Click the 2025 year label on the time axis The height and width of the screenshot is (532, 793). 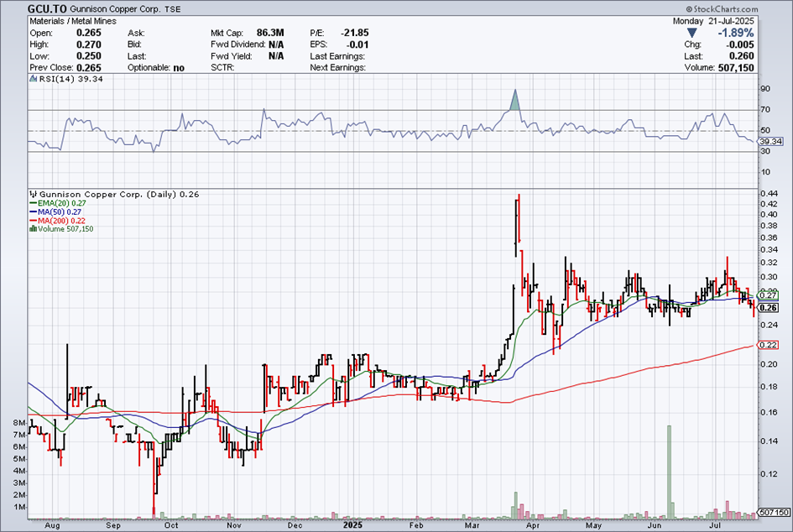(352, 525)
